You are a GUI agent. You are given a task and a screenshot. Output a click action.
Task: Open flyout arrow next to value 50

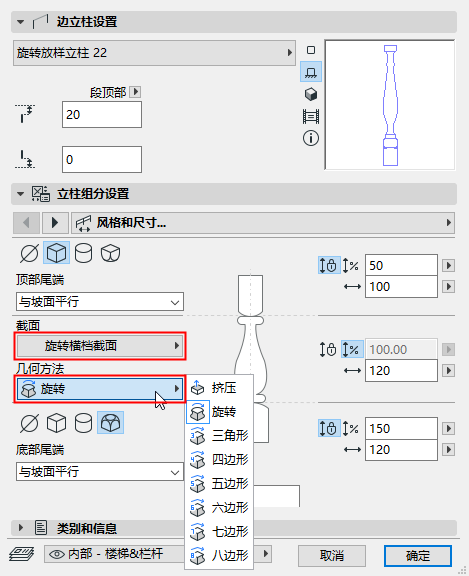pyautogui.click(x=448, y=265)
